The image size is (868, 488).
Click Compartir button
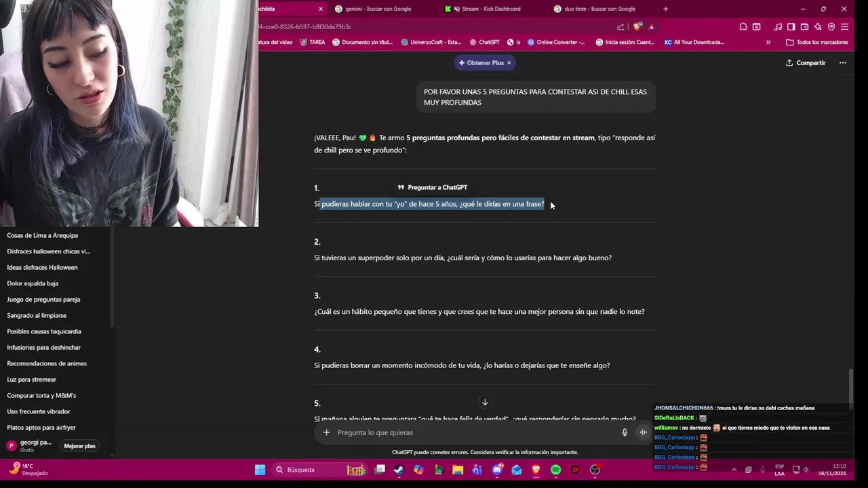(806, 62)
